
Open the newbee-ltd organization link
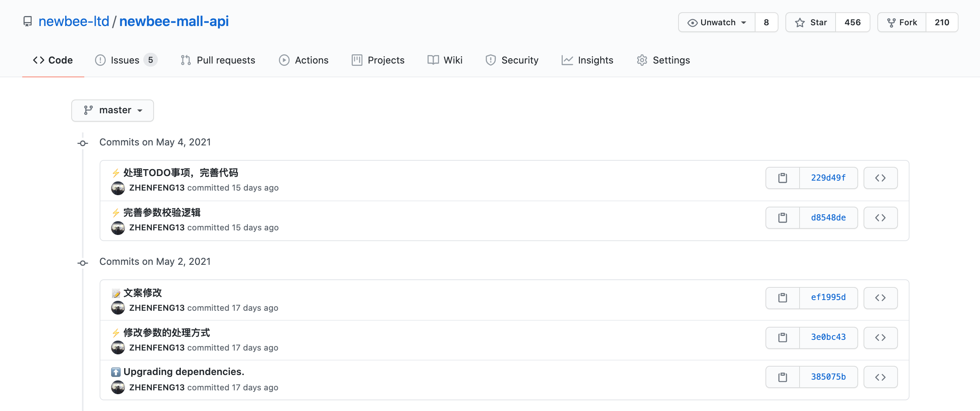tap(74, 21)
